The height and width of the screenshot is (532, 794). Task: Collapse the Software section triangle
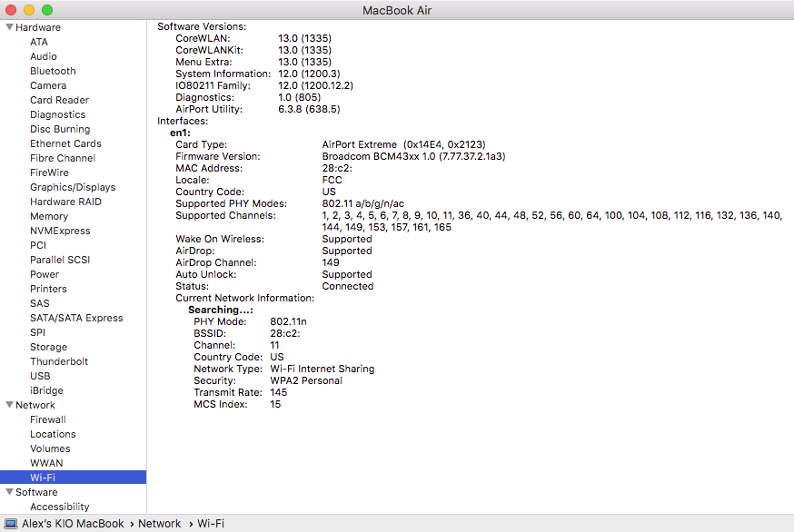10,492
